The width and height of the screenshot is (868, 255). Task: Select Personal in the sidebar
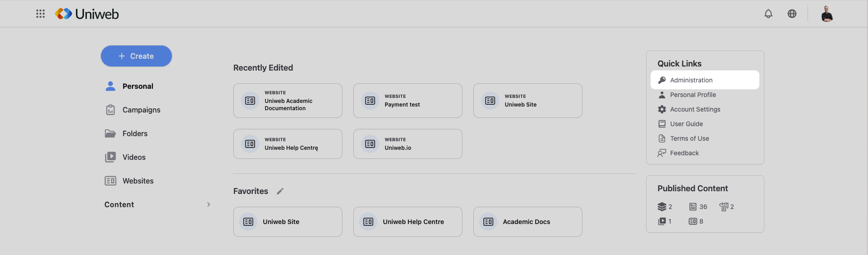click(x=137, y=86)
